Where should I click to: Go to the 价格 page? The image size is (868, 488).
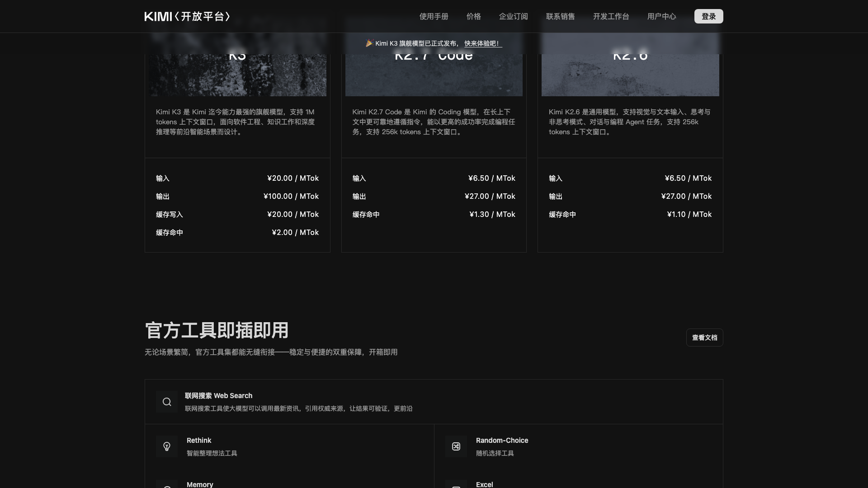coord(473,16)
